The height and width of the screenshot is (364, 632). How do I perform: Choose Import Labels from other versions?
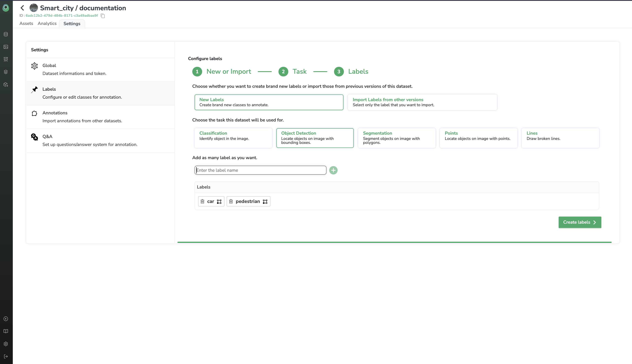click(x=422, y=102)
